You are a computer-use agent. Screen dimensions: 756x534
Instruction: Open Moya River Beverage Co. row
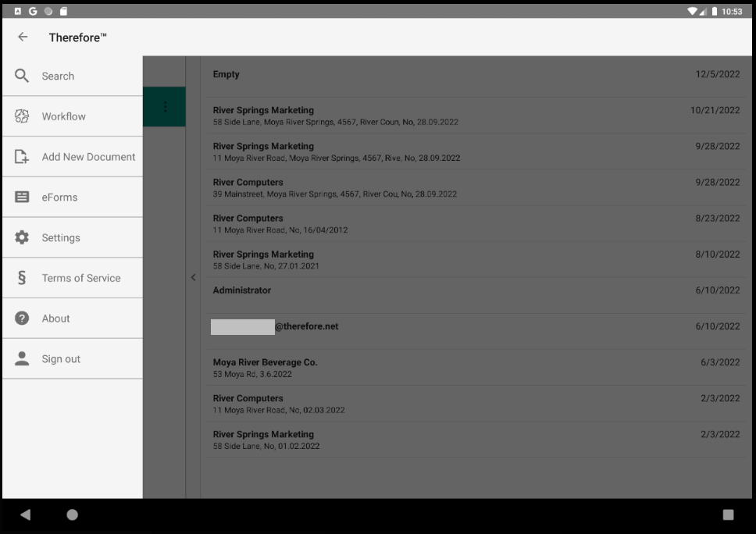476,368
